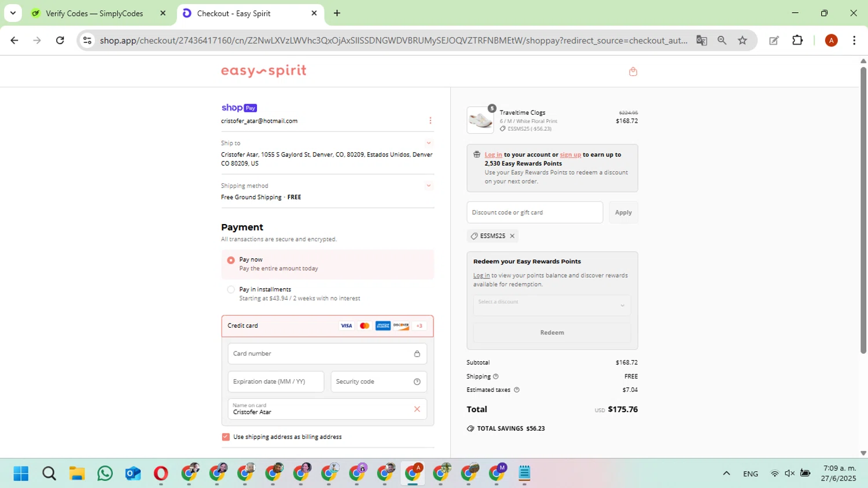Open WhatsApp from the taskbar
The height and width of the screenshot is (488, 868).
105,474
